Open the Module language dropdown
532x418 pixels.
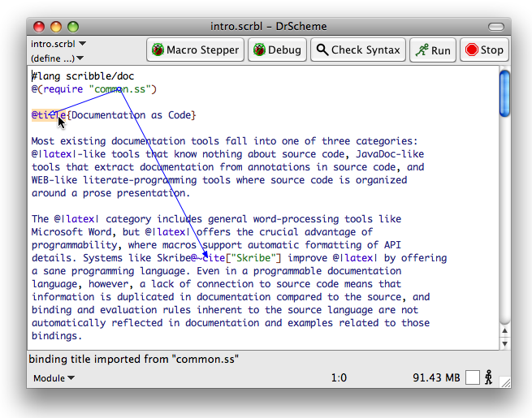click(x=54, y=378)
